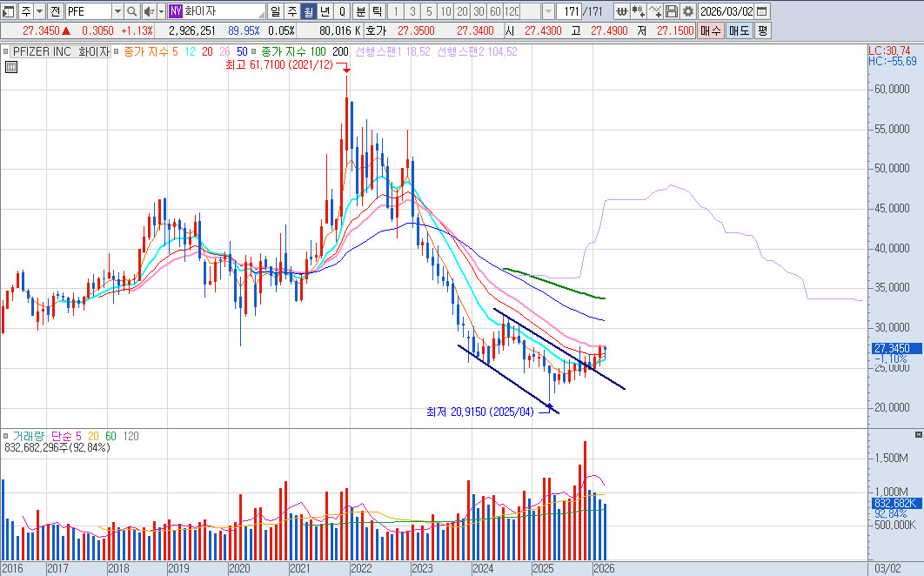
Task: Click the magnifier stock search icon
Action: (132, 11)
